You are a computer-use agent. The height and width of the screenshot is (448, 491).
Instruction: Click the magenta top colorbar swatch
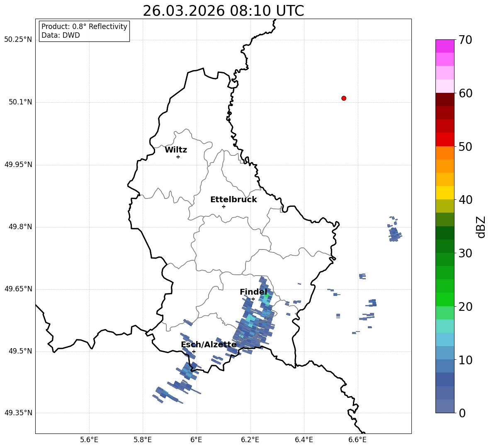coord(445,46)
